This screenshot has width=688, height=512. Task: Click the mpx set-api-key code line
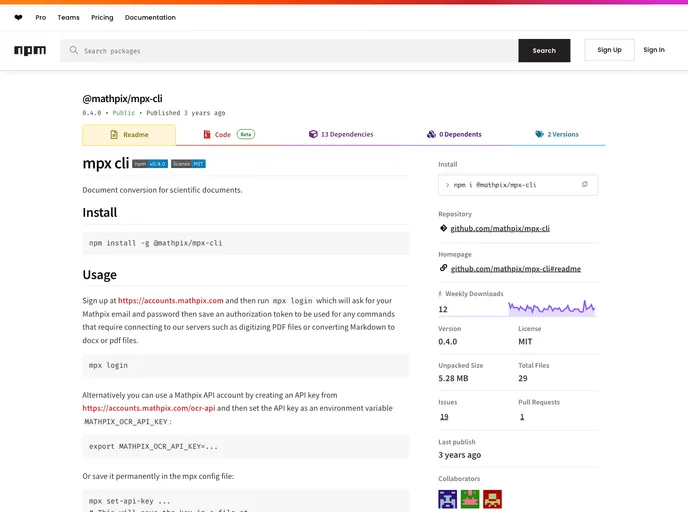(x=129, y=501)
